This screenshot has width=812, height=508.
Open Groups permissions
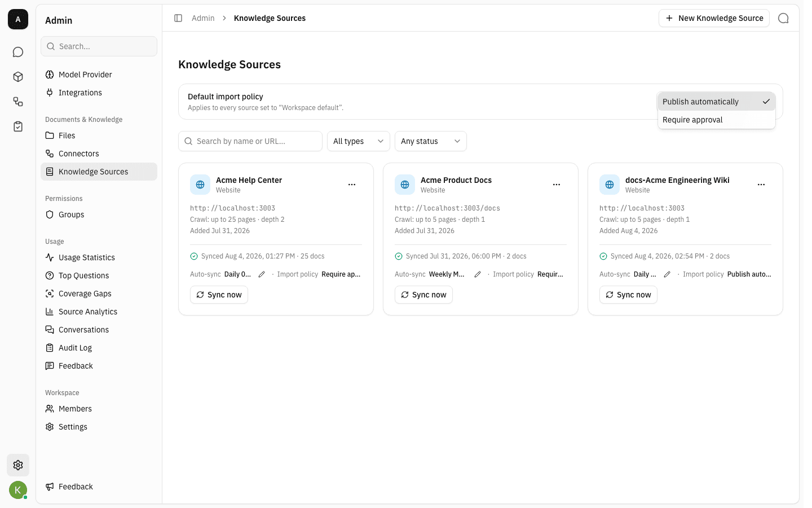coord(99,214)
